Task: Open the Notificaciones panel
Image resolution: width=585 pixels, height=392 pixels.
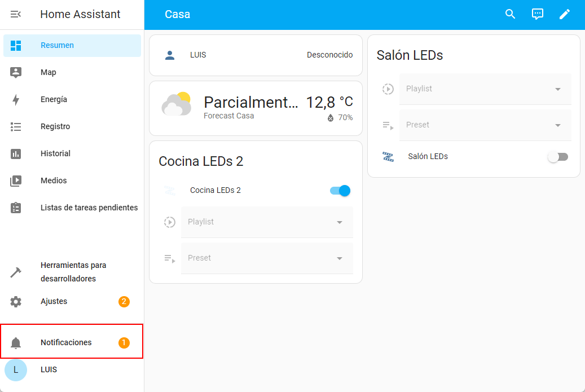Action: [66, 342]
